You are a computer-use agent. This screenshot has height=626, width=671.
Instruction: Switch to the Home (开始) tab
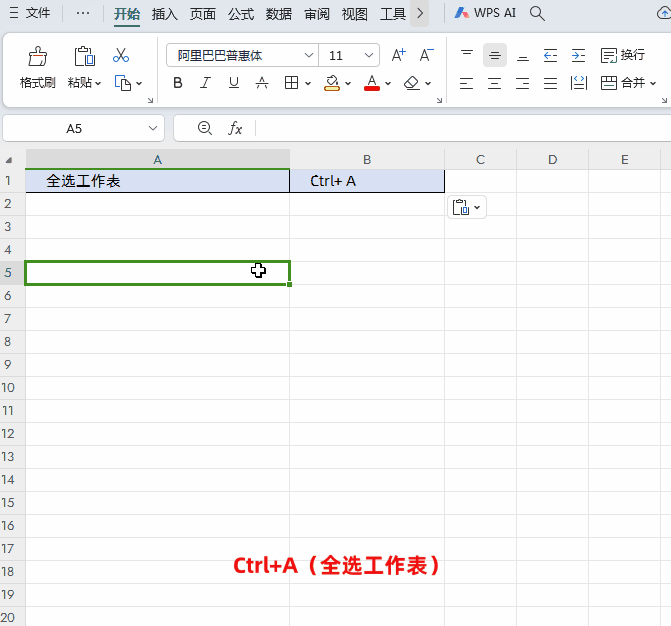(x=127, y=14)
